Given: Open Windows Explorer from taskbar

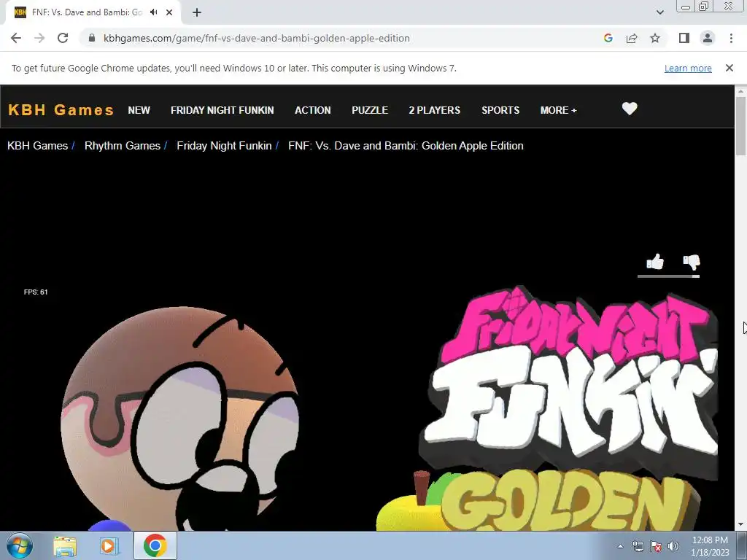Looking at the screenshot, I should pos(65,545).
